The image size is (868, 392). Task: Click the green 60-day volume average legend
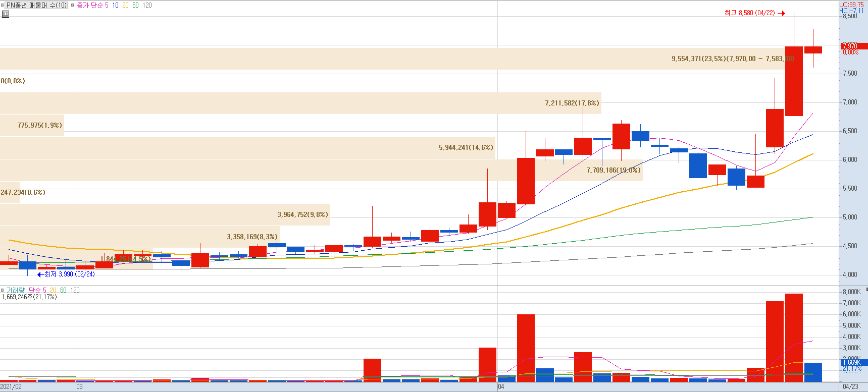[63, 290]
